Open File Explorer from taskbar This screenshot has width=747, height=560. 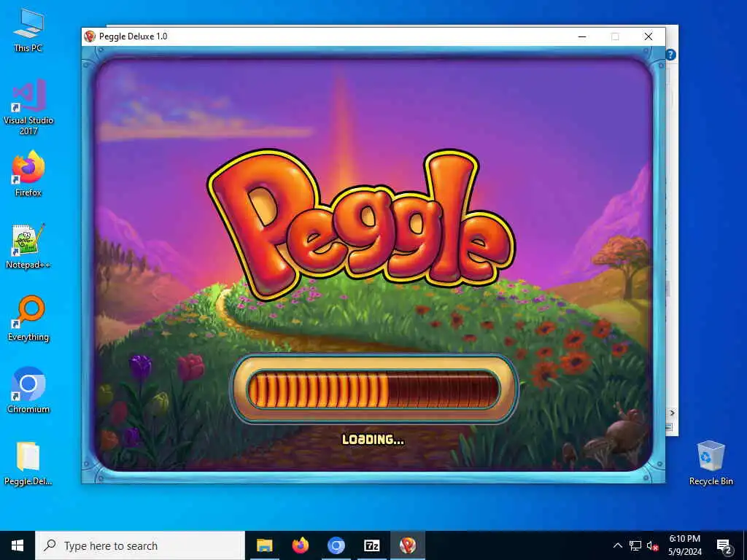[x=264, y=545]
